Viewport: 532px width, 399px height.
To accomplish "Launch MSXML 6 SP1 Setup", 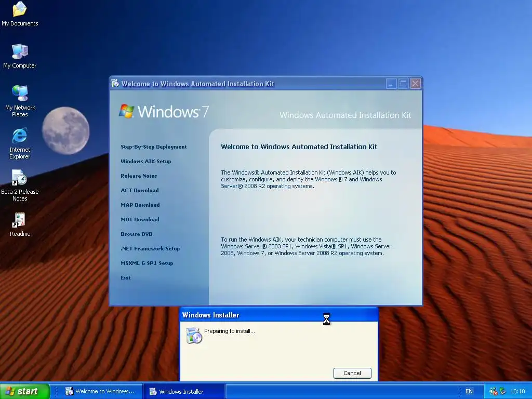I will 147,263.
